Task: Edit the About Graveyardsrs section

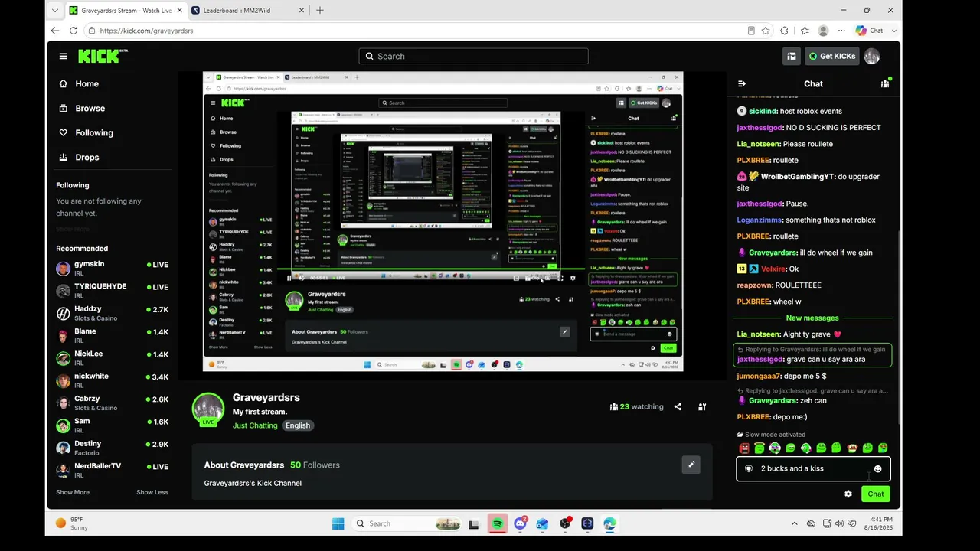Action: tap(691, 465)
